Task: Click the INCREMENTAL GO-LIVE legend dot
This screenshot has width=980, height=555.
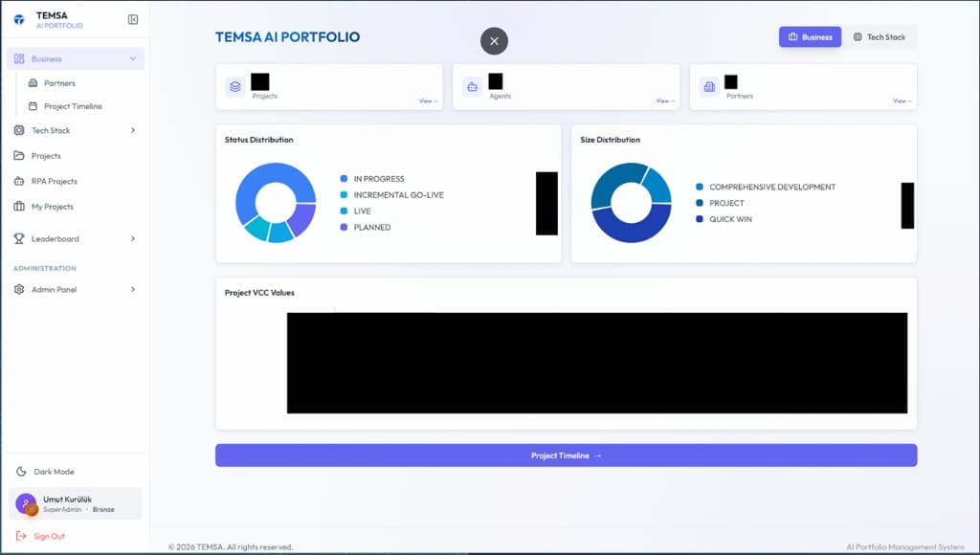Action: click(344, 195)
